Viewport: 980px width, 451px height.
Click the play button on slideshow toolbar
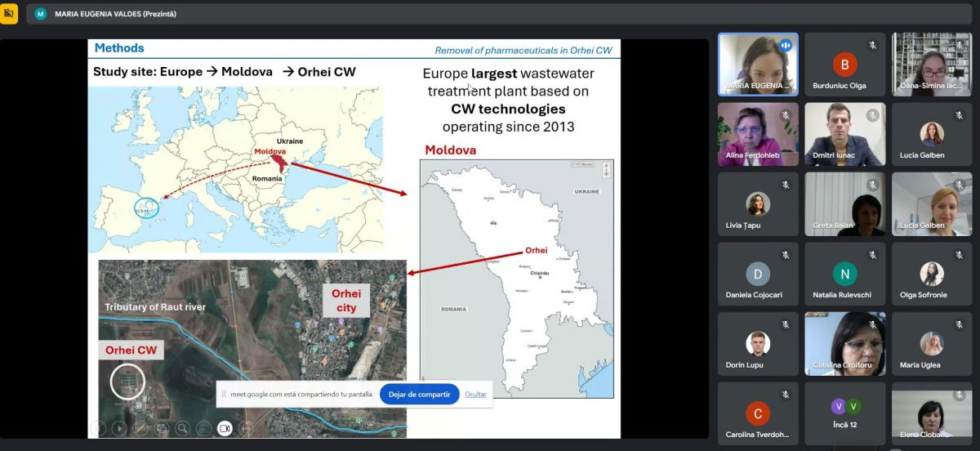[x=119, y=427]
